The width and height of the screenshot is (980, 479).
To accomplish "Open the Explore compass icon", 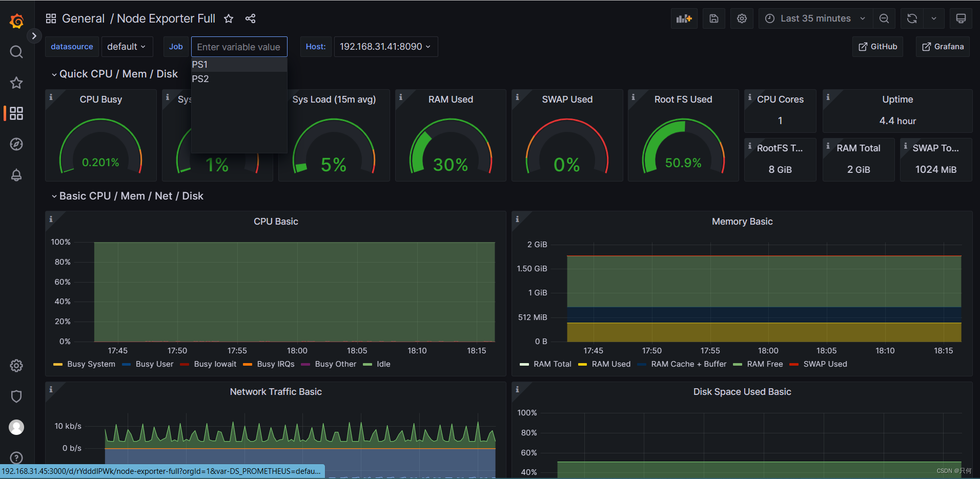I will pos(16,144).
